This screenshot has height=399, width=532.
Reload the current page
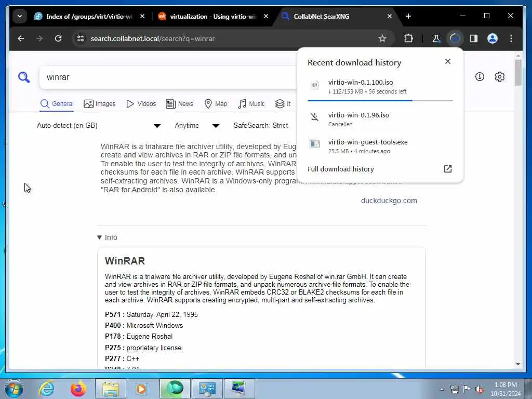tap(58, 38)
